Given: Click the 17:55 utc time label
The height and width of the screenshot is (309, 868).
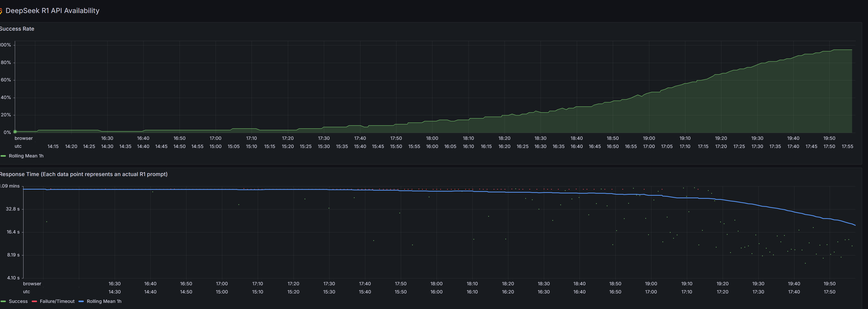Looking at the screenshot, I should pos(848,146).
